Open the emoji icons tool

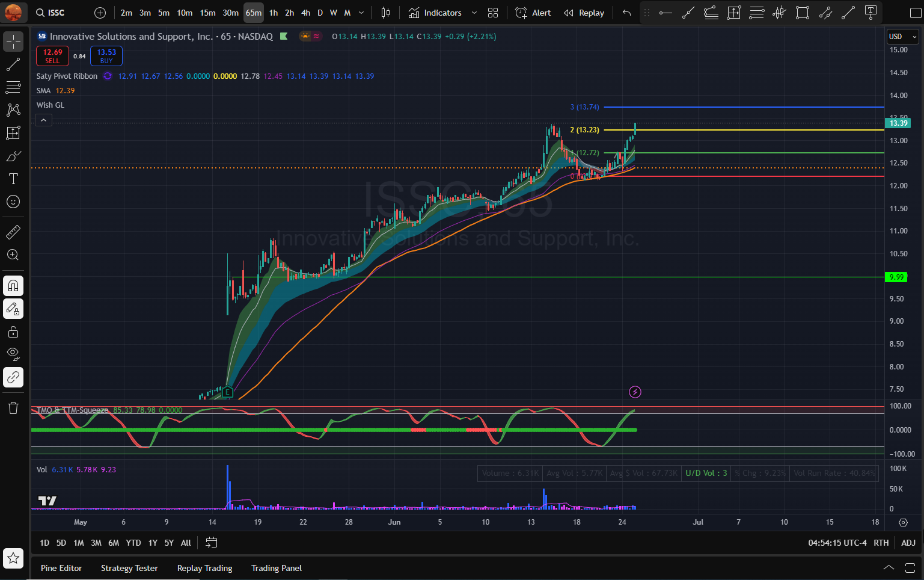(13, 202)
